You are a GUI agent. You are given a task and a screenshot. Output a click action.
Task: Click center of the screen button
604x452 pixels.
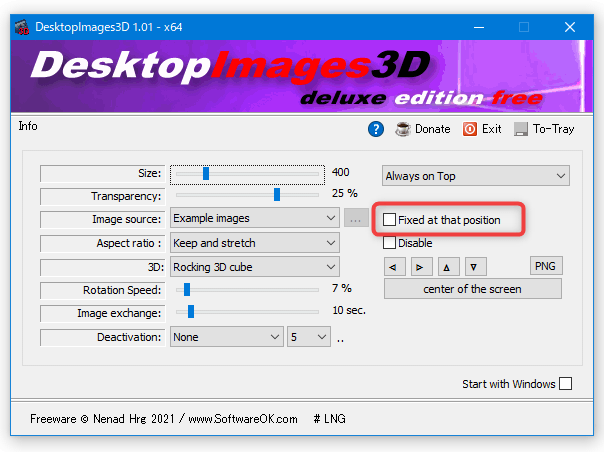point(473,289)
